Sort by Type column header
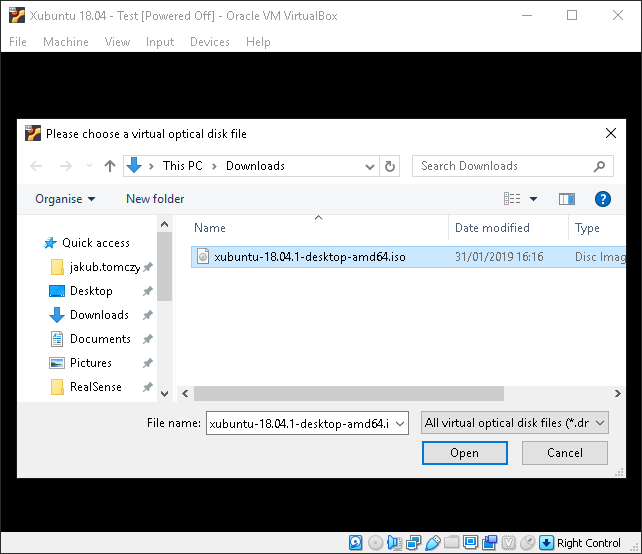This screenshot has height=554, width=642. [x=587, y=228]
